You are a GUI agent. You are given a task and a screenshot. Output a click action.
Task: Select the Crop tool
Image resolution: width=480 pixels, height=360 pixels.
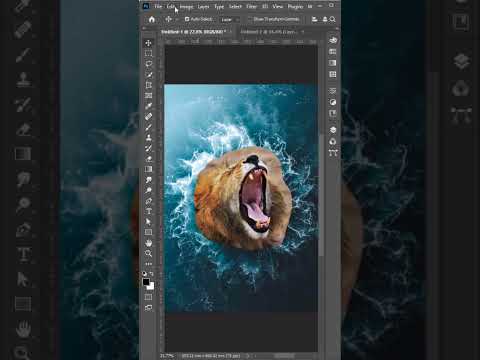pyautogui.click(x=149, y=85)
